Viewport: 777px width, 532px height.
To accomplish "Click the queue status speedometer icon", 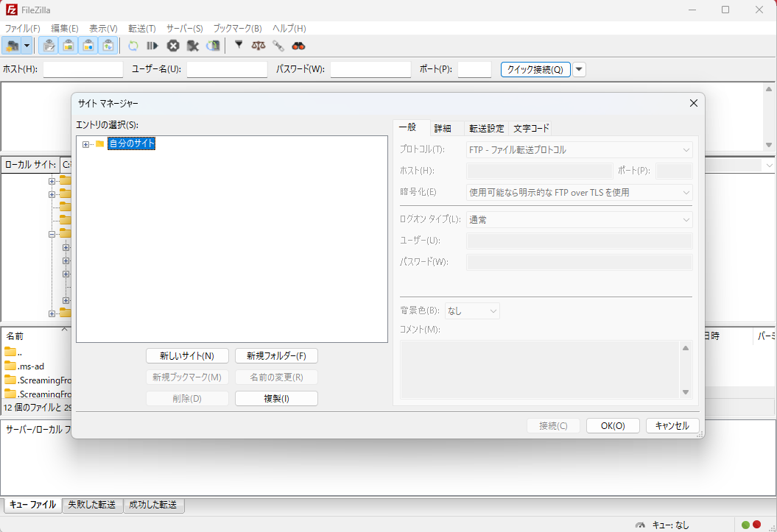I will pos(640,525).
